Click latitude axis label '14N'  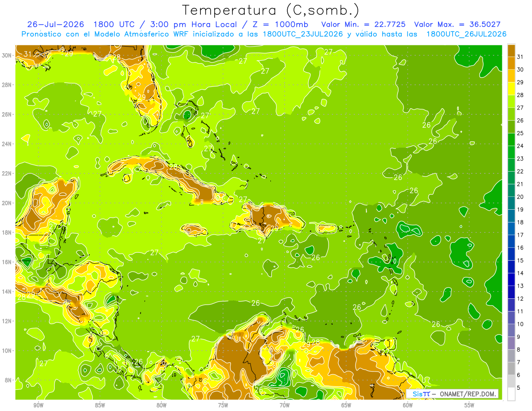click(7, 292)
